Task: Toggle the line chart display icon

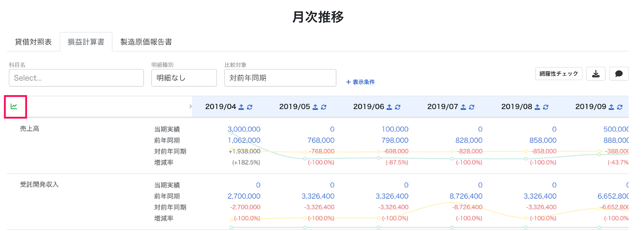Action: (x=14, y=106)
